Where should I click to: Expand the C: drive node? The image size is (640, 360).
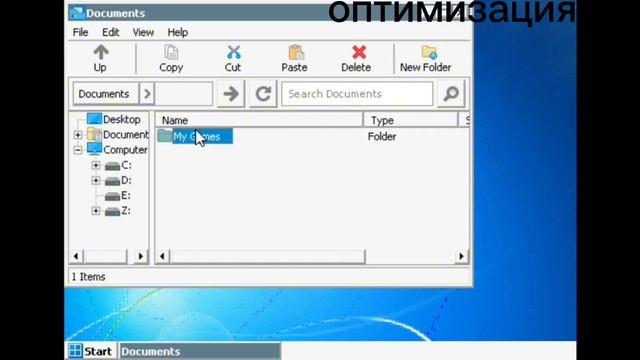click(96, 165)
